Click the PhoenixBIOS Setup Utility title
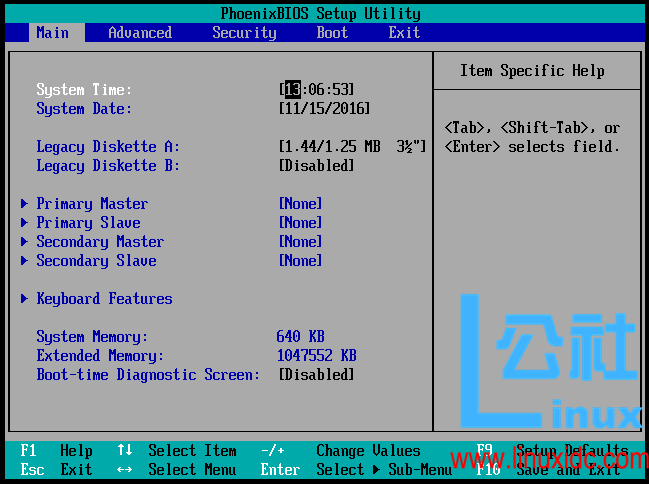This screenshot has width=649, height=484. pos(321,14)
